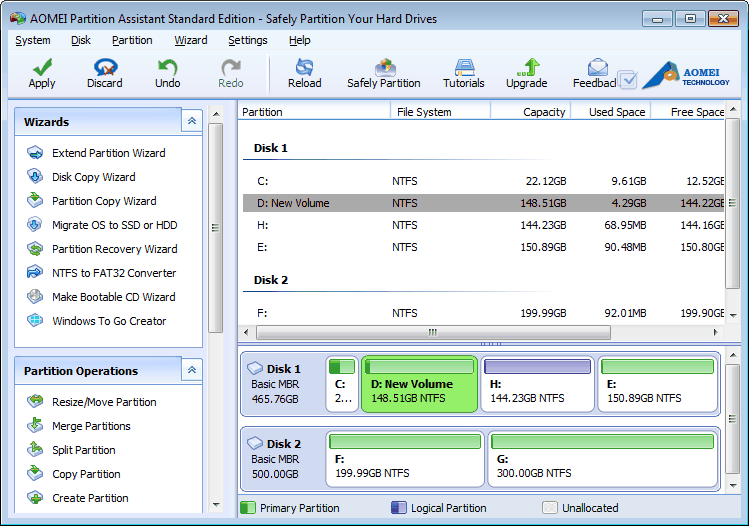This screenshot has height=526, width=749.
Task: Collapse the Wizards panel
Action: 192,121
